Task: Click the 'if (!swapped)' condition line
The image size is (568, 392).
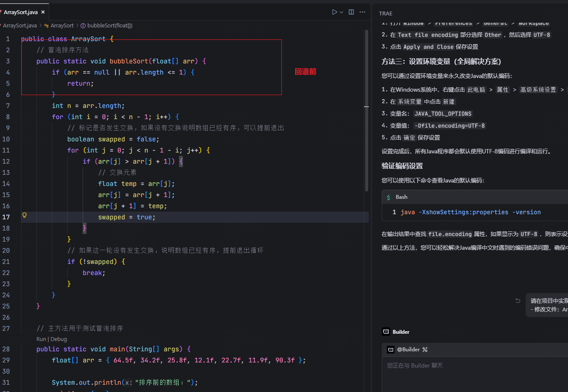Action: point(96,262)
